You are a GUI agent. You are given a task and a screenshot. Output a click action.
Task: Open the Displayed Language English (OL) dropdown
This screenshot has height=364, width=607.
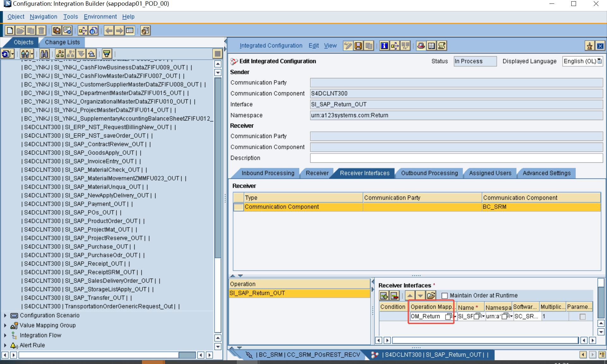pos(600,61)
